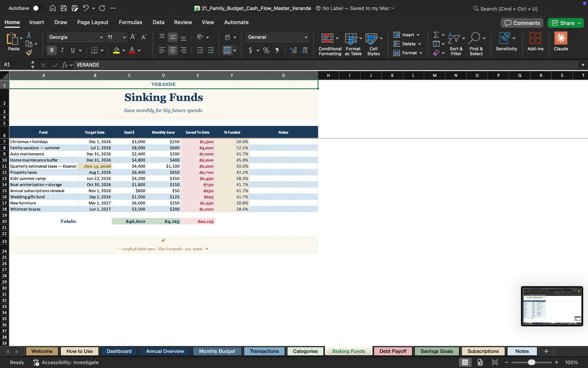The image size is (588, 368).
Task: Add a new sheet with plus button
Action: pyautogui.click(x=546, y=351)
